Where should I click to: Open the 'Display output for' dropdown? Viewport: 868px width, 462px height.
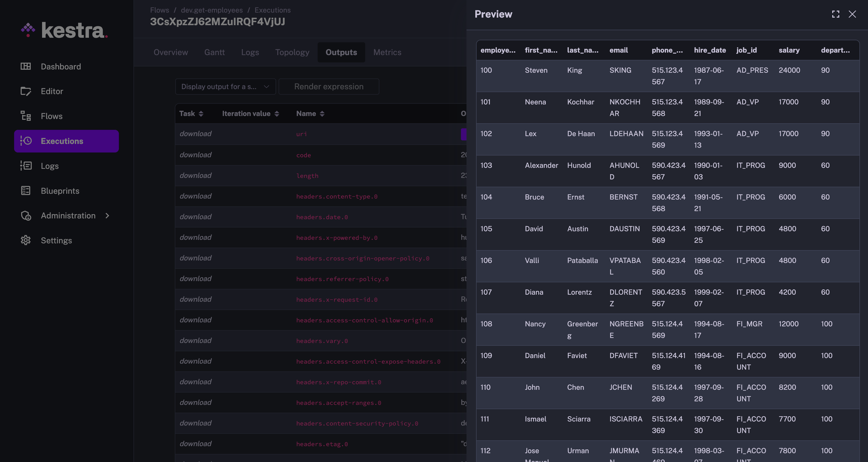click(x=225, y=87)
